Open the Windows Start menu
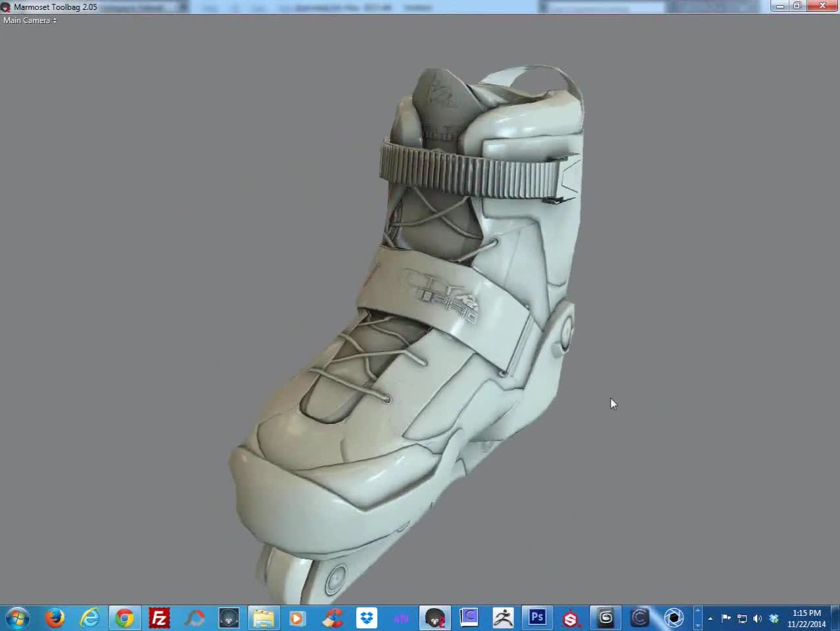 click(x=17, y=618)
